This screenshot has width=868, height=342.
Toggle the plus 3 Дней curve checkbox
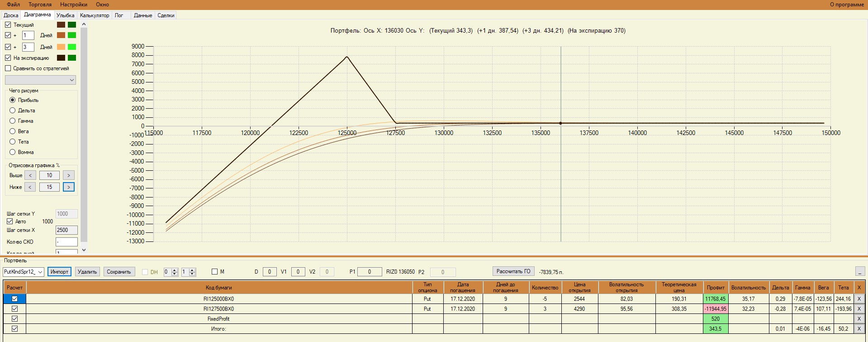[8, 47]
